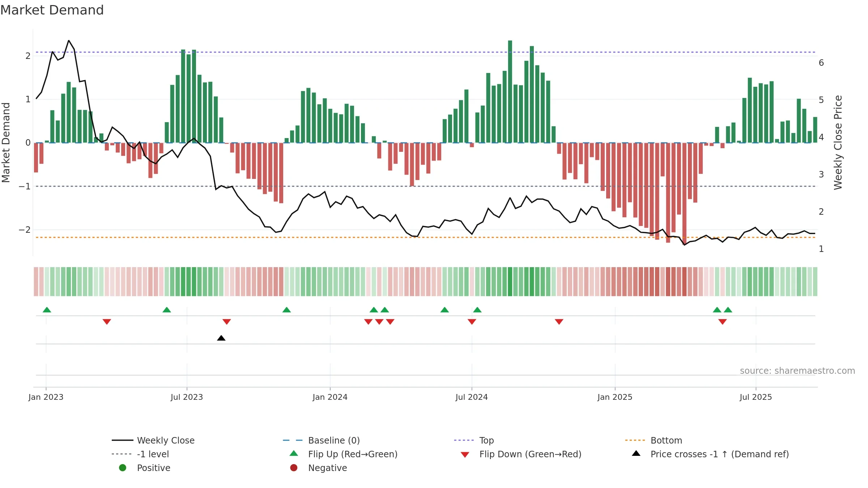The height and width of the screenshot is (488, 868).
Task: Click the red flip-down marker directly above Jul 2024
Action: click(x=472, y=322)
